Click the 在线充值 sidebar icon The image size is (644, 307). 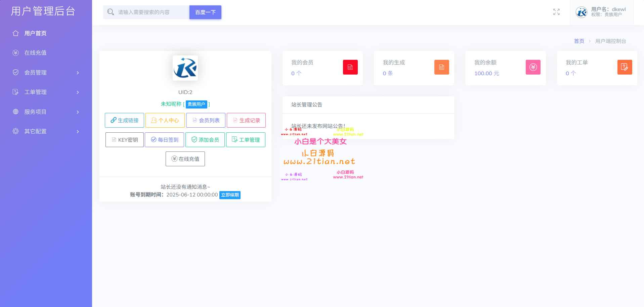tap(15, 53)
